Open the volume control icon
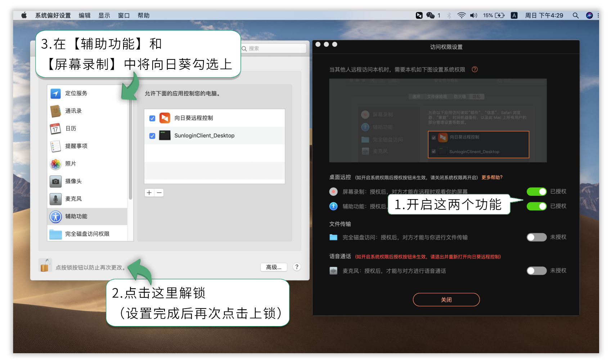 click(x=474, y=15)
